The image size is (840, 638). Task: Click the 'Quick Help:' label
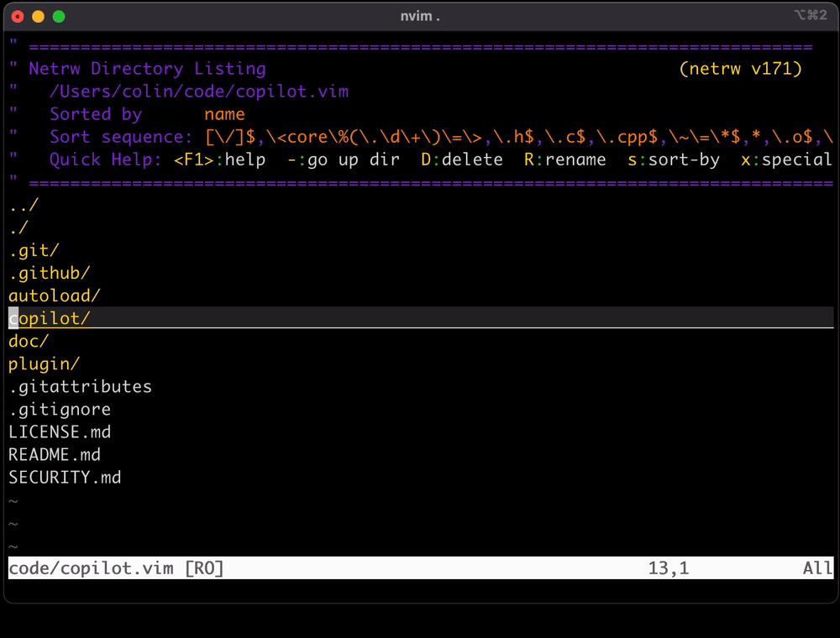(x=105, y=159)
